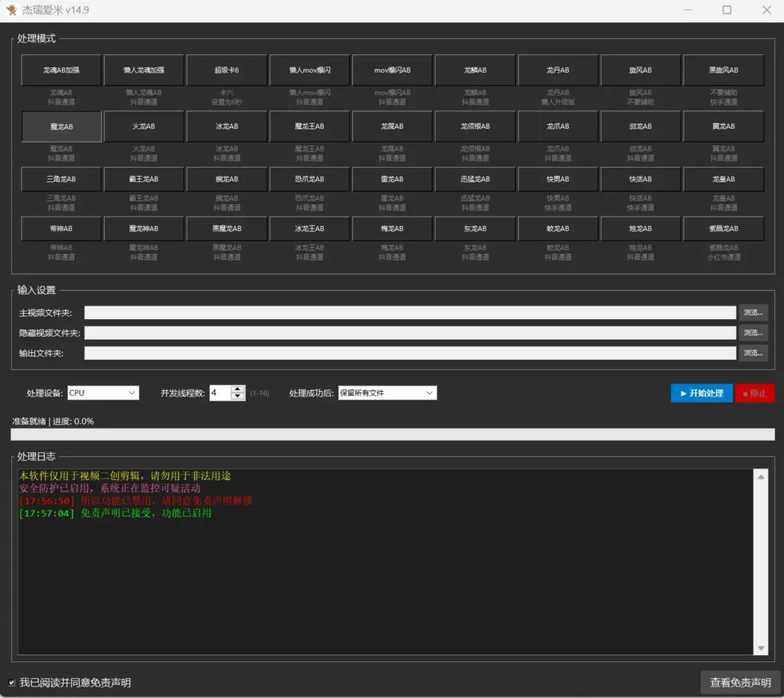Choose the 懒人龙魂加强 processing mode

[144, 70]
